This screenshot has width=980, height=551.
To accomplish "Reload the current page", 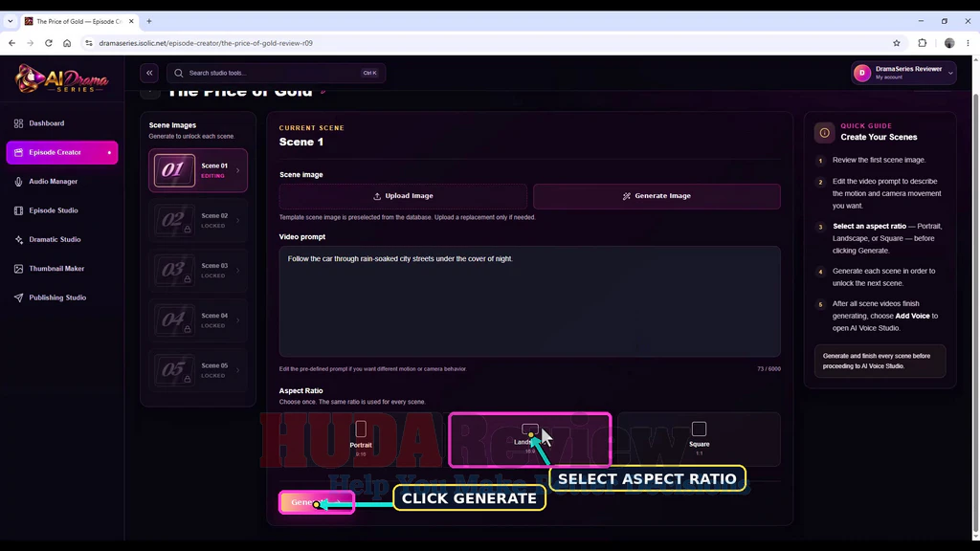I will [49, 43].
